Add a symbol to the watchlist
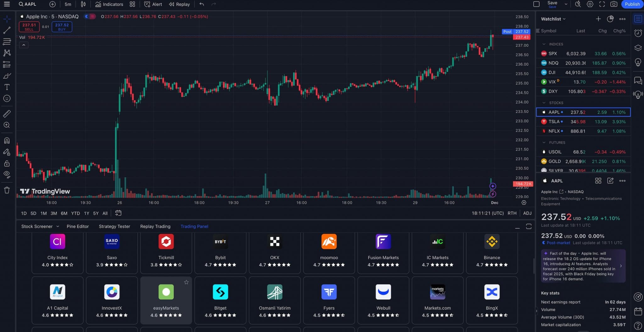Viewport: 644px width, 332px height. pos(598,19)
